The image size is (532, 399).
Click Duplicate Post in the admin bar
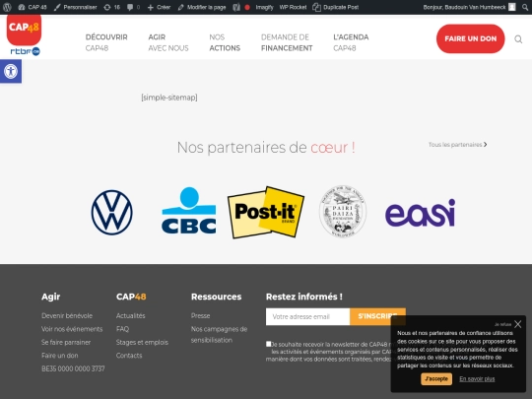coord(336,7)
